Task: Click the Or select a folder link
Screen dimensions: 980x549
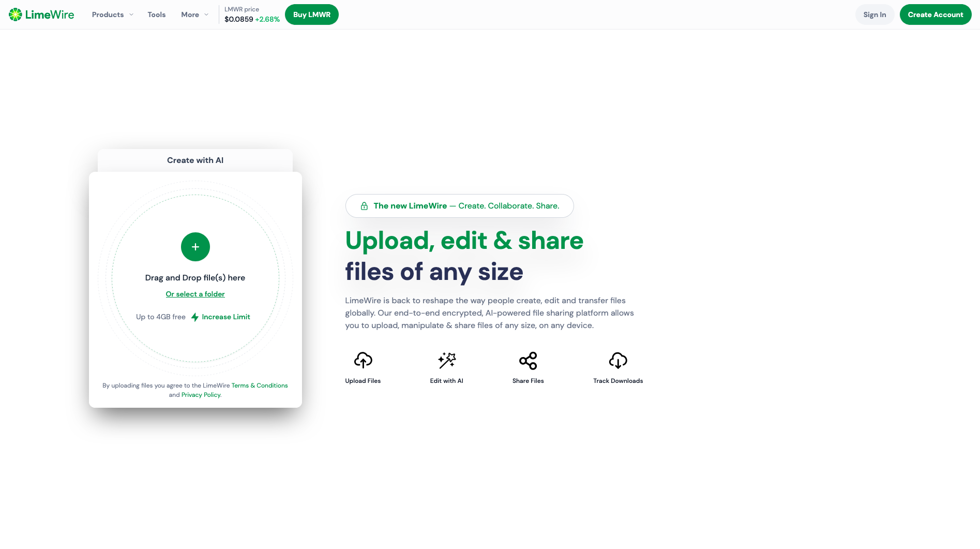Action: pyautogui.click(x=195, y=294)
